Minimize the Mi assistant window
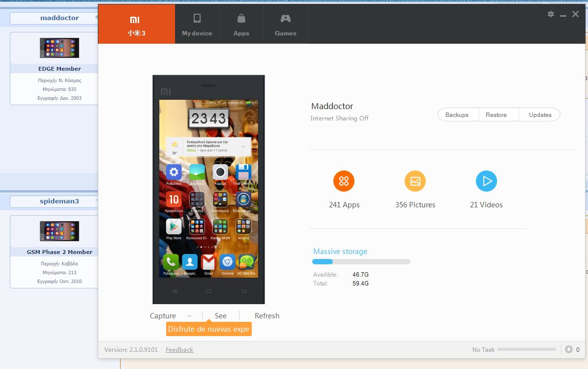This screenshot has width=588, height=369. (563, 15)
